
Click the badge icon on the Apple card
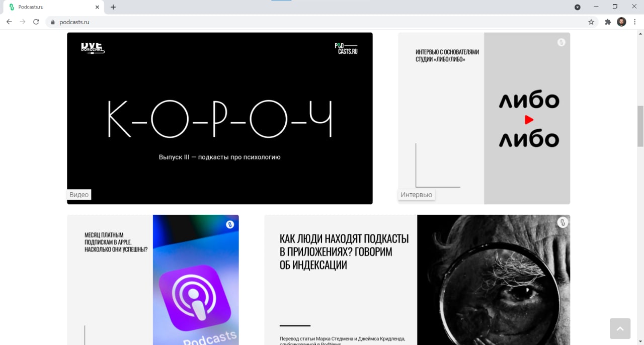(x=230, y=224)
